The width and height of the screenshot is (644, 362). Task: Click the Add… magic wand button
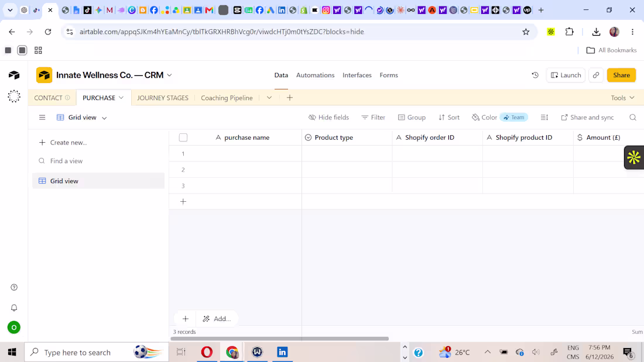pos(217,319)
